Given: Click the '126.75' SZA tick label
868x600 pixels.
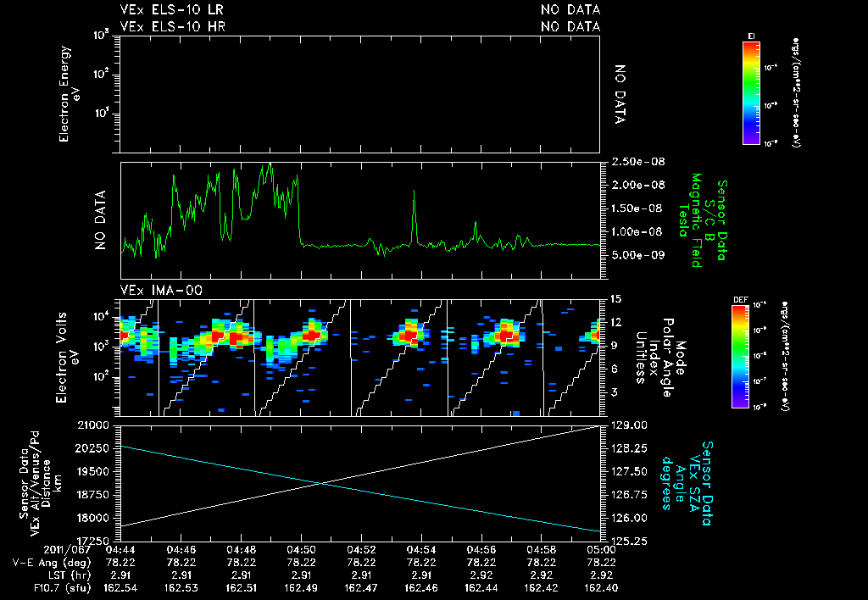Looking at the screenshot, I should (x=630, y=495).
